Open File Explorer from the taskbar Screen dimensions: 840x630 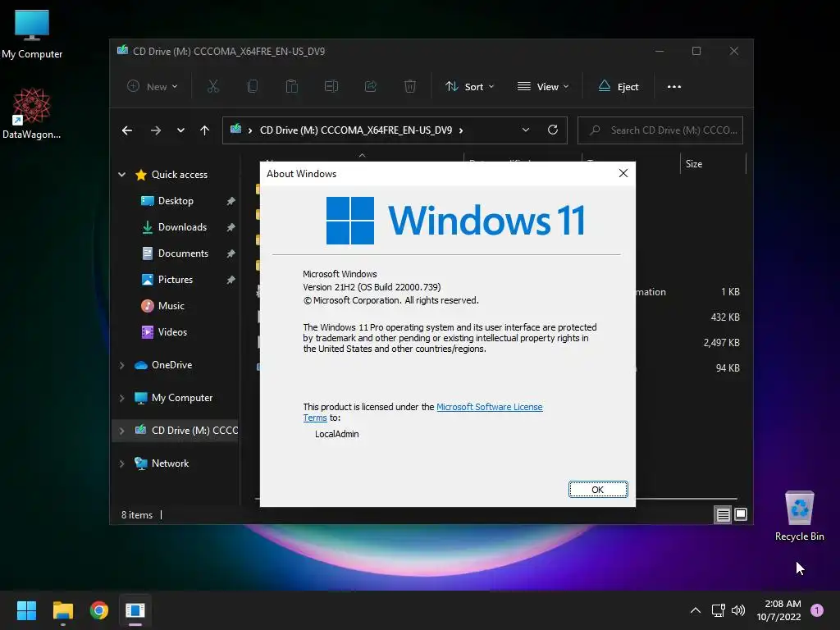pyautogui.click(x=62, y=610)
